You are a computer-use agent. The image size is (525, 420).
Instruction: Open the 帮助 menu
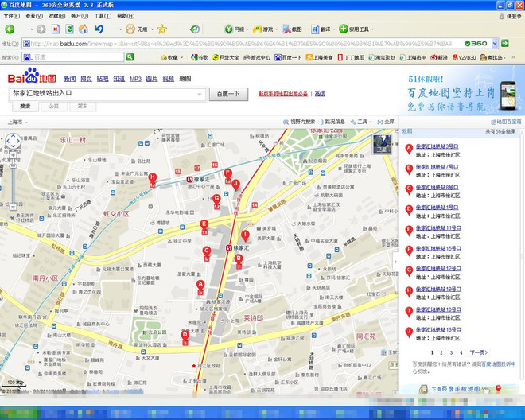pos(126,16)
